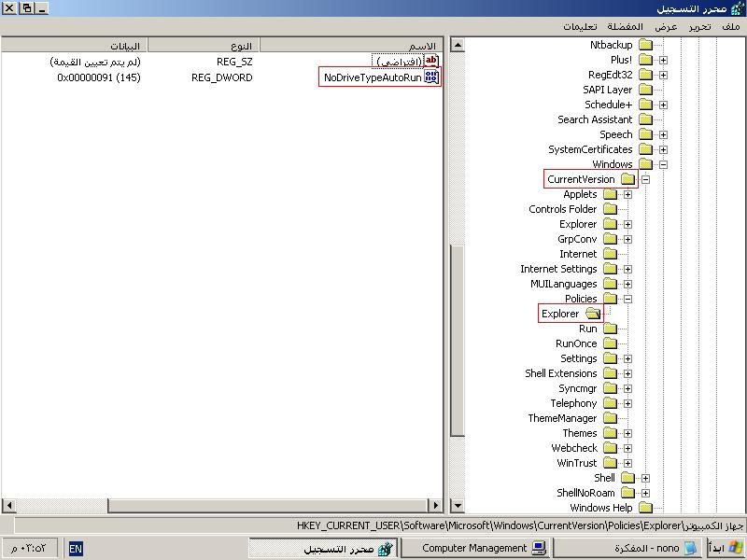Image resolution: width=747 pixels, height=560 pixels.
Task: Expand the Shell Extensions tree node
Action: point(627,374)
